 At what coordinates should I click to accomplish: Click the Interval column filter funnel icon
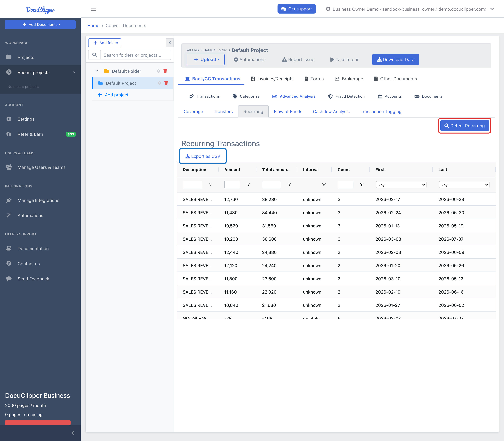click(x=324, y=185)
